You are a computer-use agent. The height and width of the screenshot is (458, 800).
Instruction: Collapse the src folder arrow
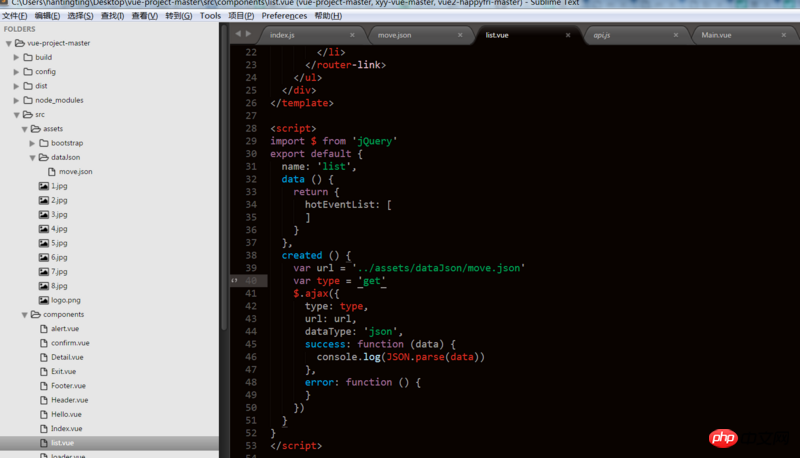[16, 115]
